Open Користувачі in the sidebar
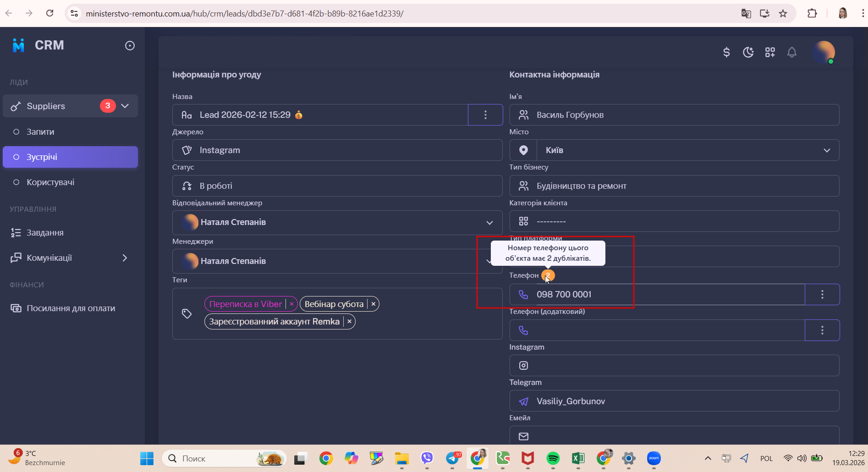The width and height of the screenshot is (868, 472). [50, 182]
